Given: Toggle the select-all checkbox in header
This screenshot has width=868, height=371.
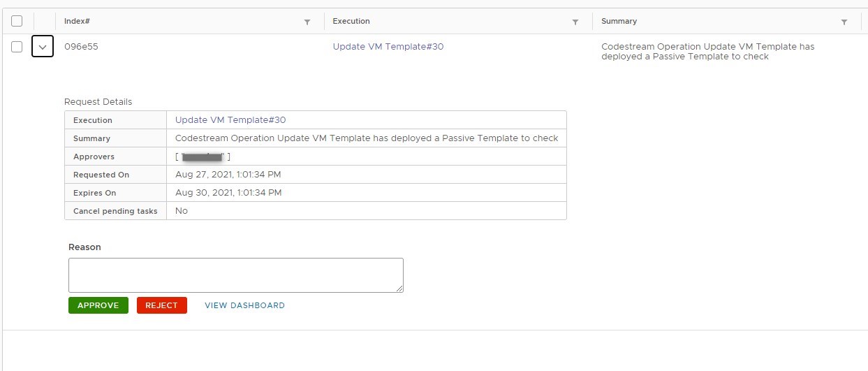Looking at the screenshot, I should click(17, 22).
